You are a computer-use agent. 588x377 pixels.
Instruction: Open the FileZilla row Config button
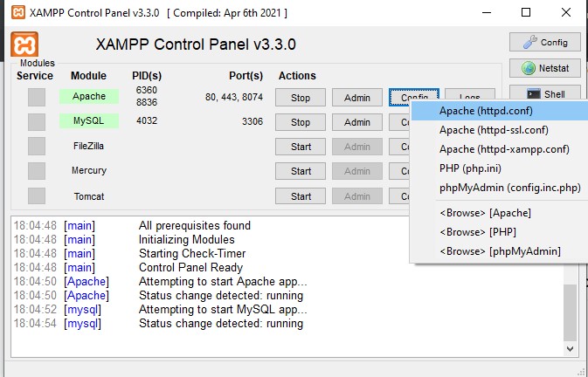point(400,147)
